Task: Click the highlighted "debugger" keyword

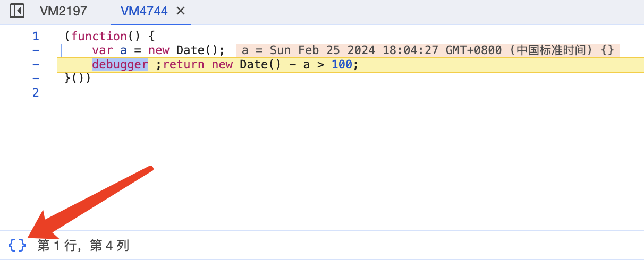Action: 120,65
